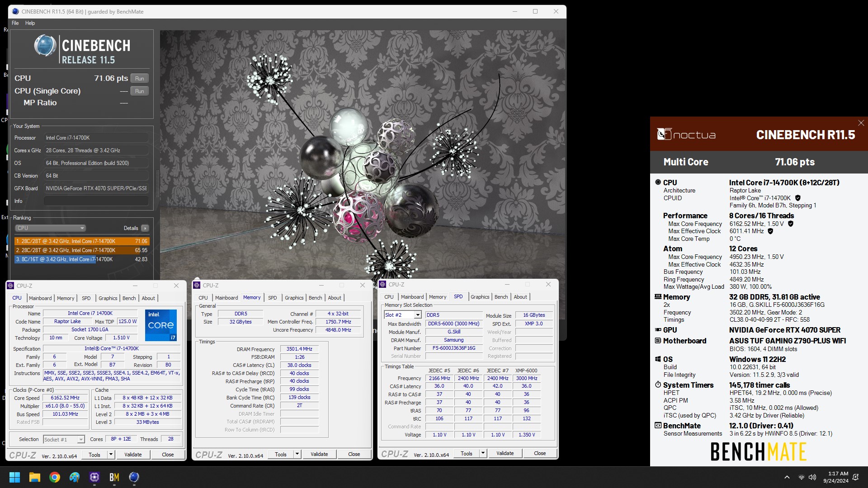This screenshot has width=868, height=488.
Task: Open Cinebench File menu
Action: 15,23
